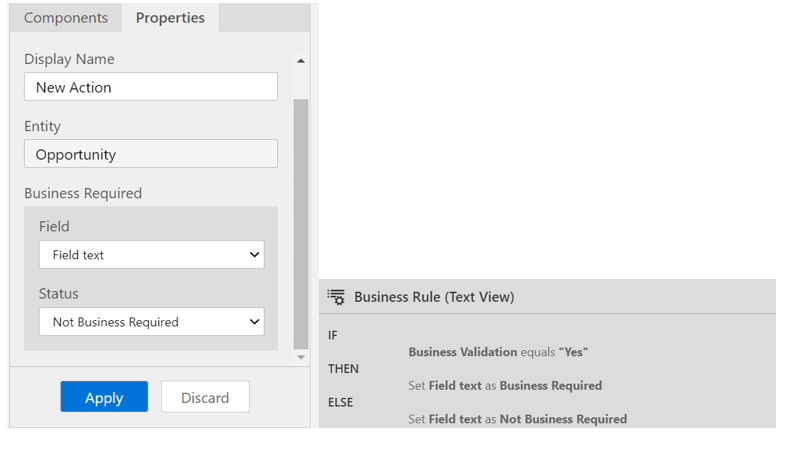Click the Properties panel scrollbar thumb
Image resolution: width=800 pixels, height=451 pixels.
pyautogui.click(x=301, y=224)
